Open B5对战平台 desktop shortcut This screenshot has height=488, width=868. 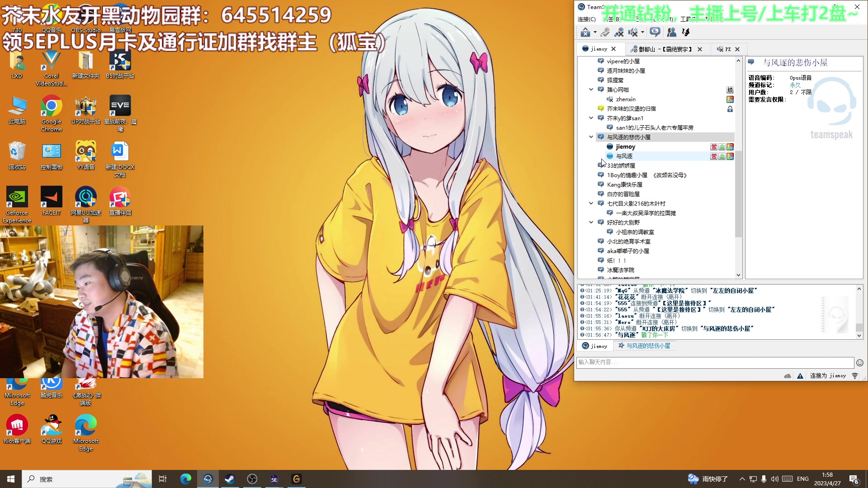pos(120,64)
